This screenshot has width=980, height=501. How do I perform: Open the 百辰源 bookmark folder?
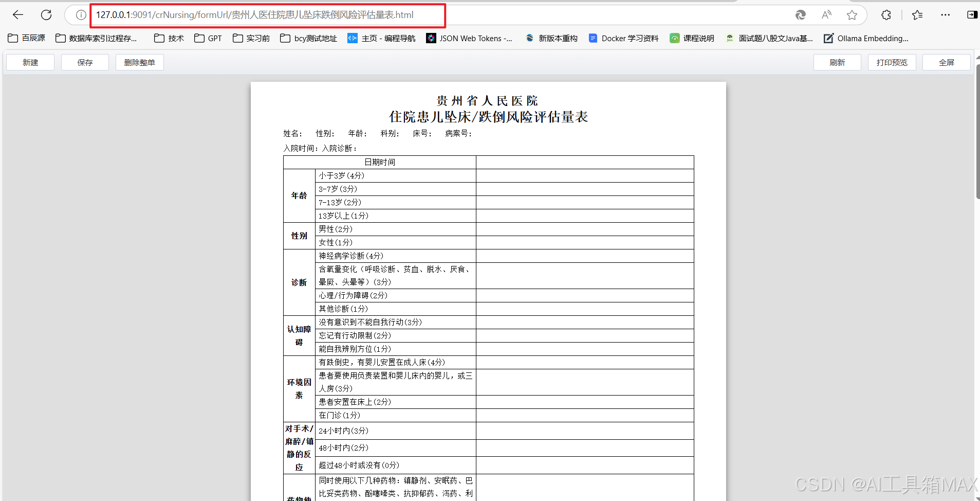click(x=27, y=38)
